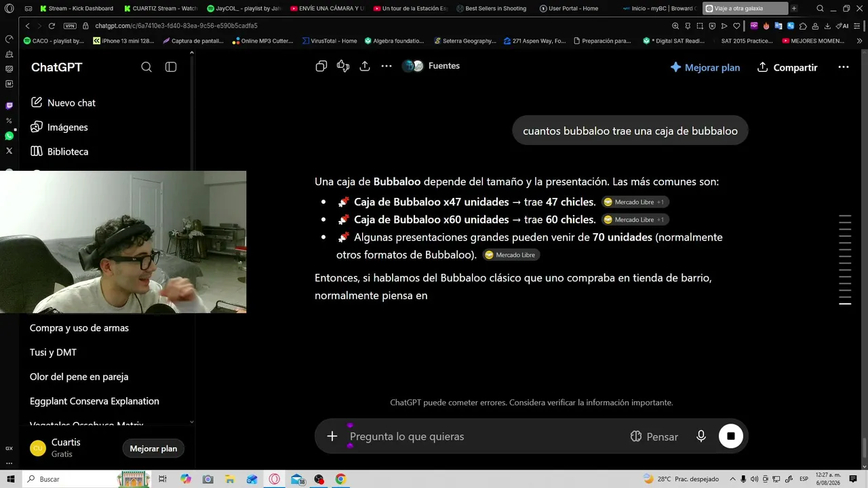Open WhatsApp in the Opera sidebar

point(9,136)
